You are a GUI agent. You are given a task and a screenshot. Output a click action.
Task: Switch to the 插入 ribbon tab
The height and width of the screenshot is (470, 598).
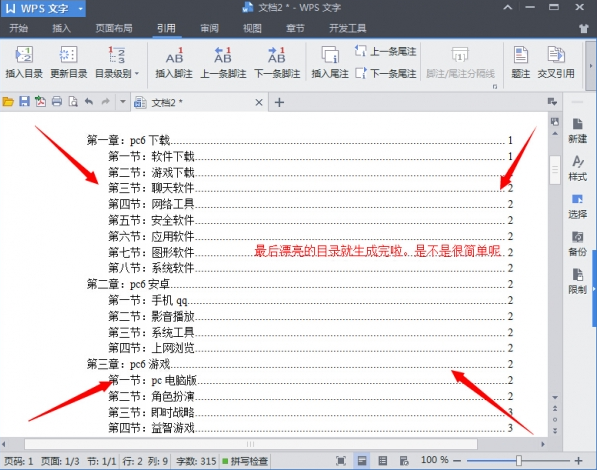tap(61, 28)
